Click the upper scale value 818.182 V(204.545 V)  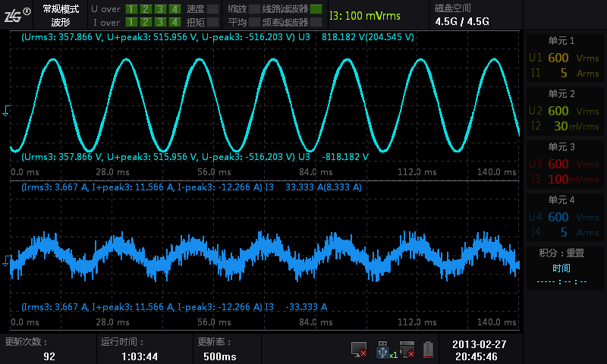click(x=368, y=37)
